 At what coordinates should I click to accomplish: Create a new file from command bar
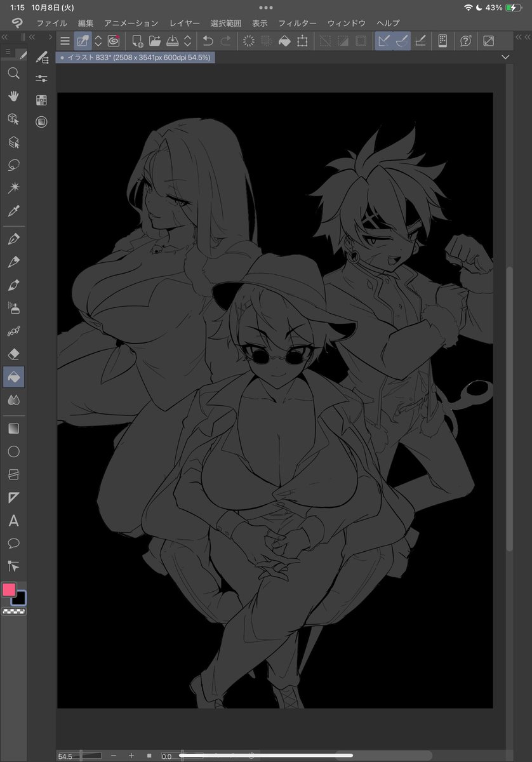(137, 41)
